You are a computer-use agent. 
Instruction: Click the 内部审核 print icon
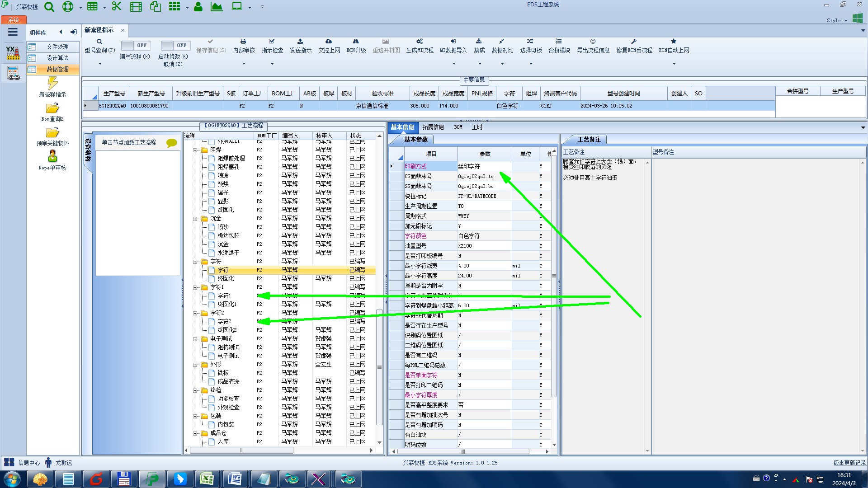243,42
